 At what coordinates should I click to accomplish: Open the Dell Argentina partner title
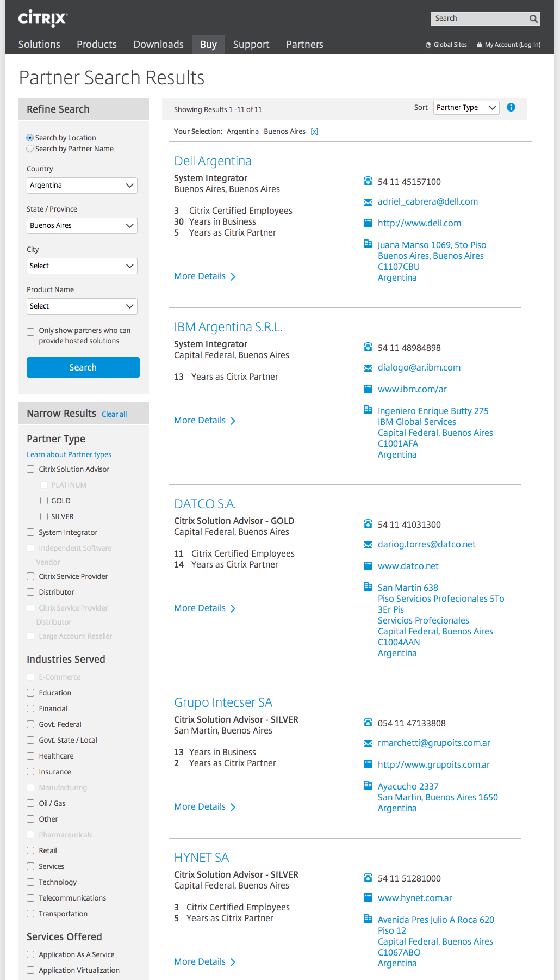213,161
